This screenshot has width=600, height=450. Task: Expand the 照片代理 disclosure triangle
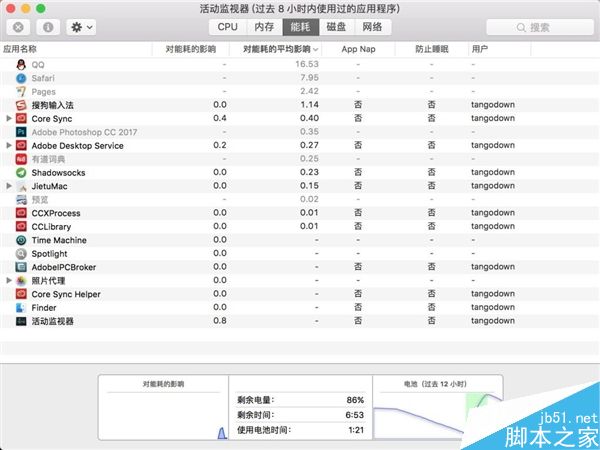click(9, 281)
